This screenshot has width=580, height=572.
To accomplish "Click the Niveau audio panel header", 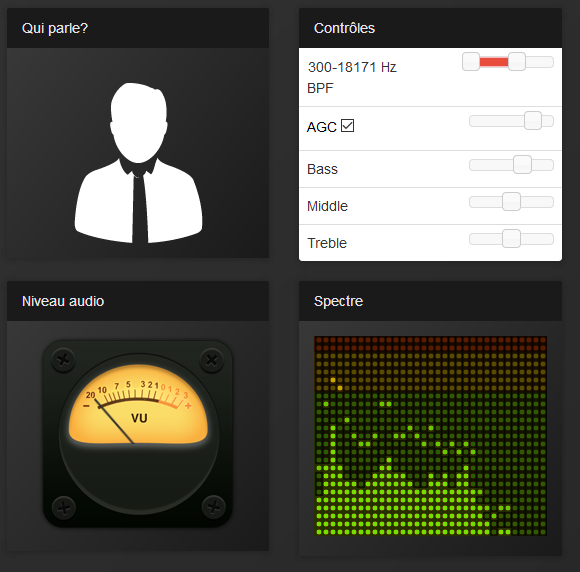I will [x=138, y=301].
